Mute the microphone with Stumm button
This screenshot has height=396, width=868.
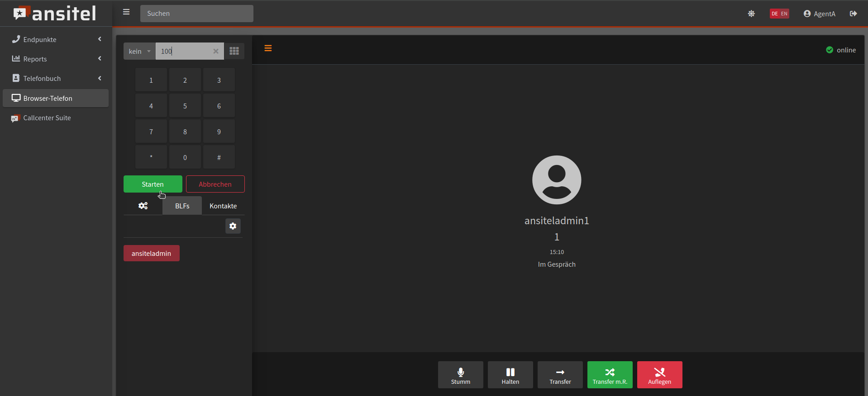click(x=460, y=375)
